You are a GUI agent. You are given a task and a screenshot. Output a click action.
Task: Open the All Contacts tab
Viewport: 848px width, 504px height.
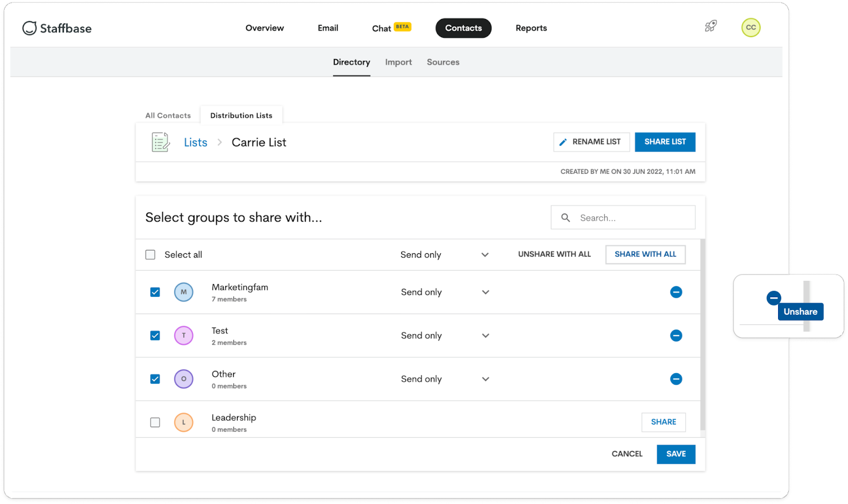tap(168, 116)
